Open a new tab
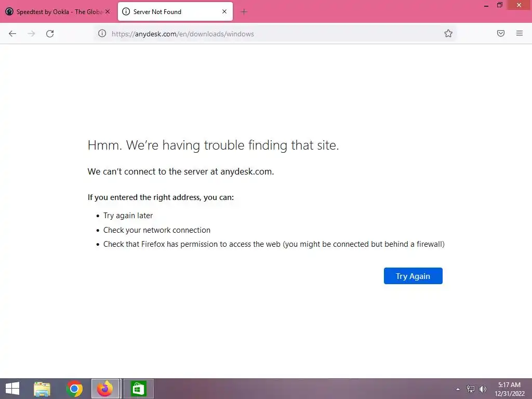Viewport: 532px width, 399px height. tap(244, 12)
